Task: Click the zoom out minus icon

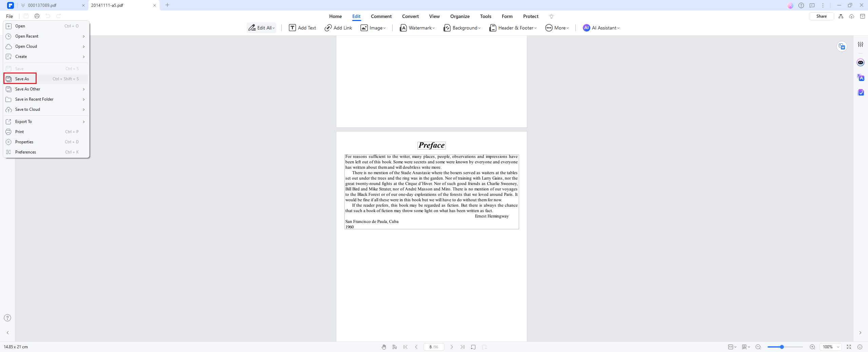Action: pyautogui.click(x=758, y=347)
